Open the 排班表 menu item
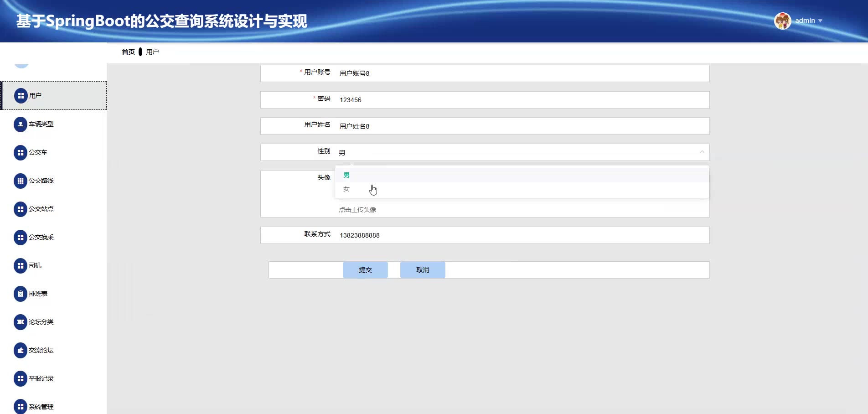This screenshot has width=868, height=414. click(54, 294)
